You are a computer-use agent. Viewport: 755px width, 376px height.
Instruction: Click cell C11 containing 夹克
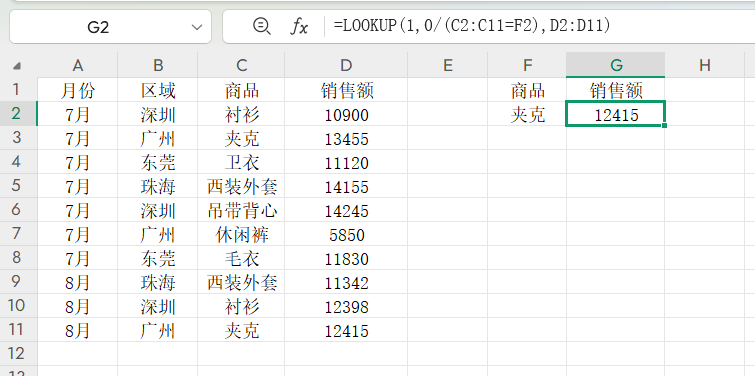tap(241, 331)
